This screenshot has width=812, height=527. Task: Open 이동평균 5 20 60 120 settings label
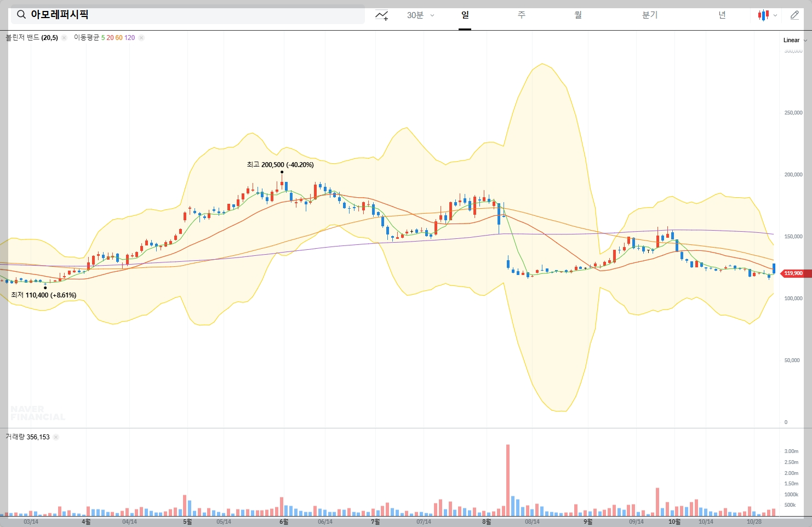104,38
